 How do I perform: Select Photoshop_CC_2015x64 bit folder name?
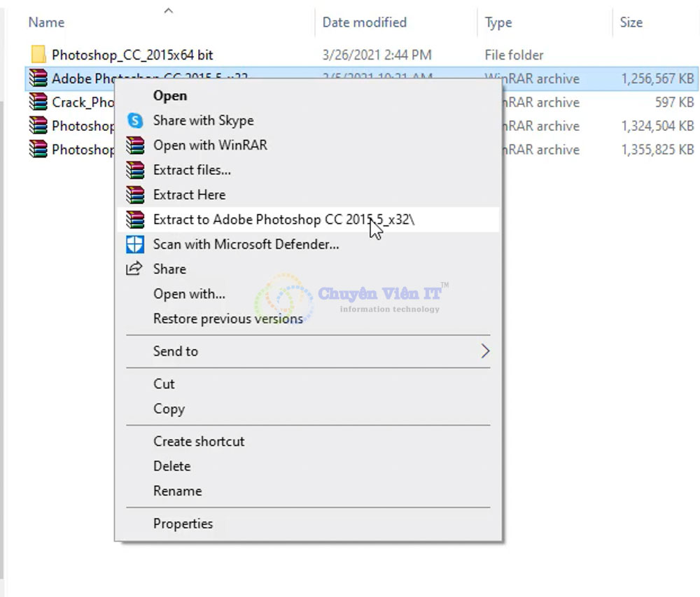pos(132,55)
